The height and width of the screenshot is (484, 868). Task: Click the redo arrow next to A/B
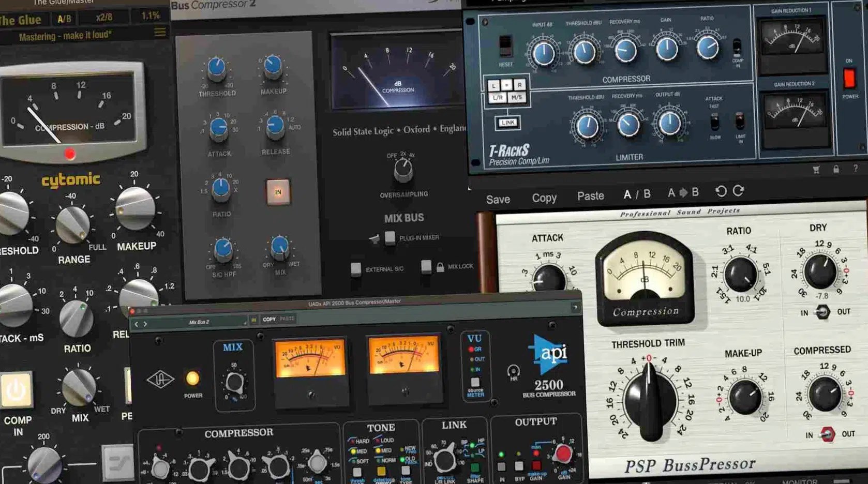[x=738, y=191]
